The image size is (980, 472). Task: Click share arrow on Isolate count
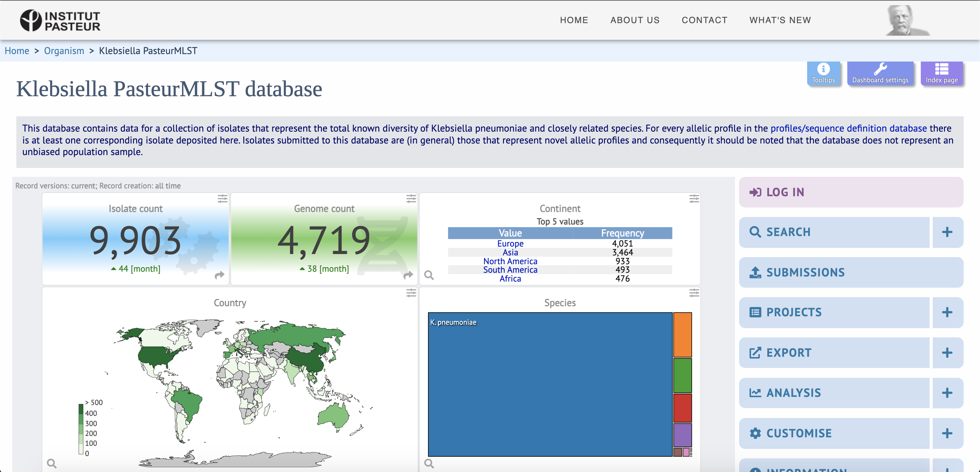click(x=219, y=275)
